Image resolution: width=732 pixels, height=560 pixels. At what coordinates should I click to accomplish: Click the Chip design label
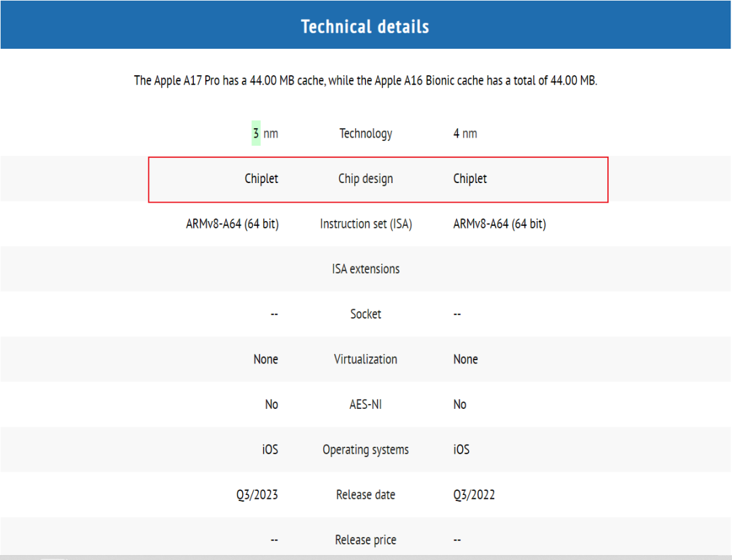[365, 179]
